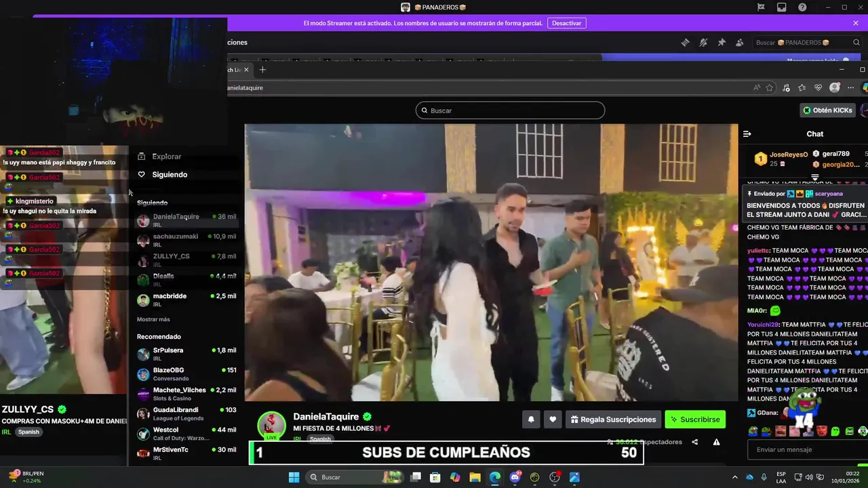
Task: Click the green Suscribirse button
Action: click(x=695, y=420)
